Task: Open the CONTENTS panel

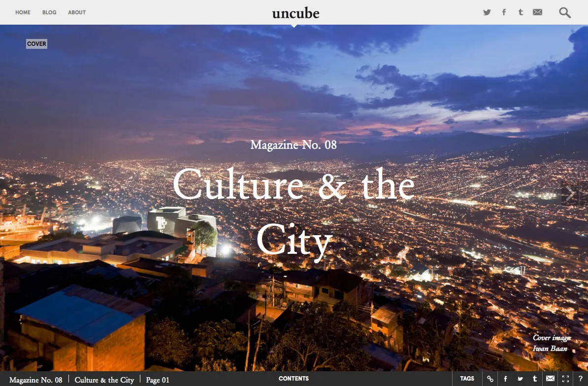Action: pos(294,379)
